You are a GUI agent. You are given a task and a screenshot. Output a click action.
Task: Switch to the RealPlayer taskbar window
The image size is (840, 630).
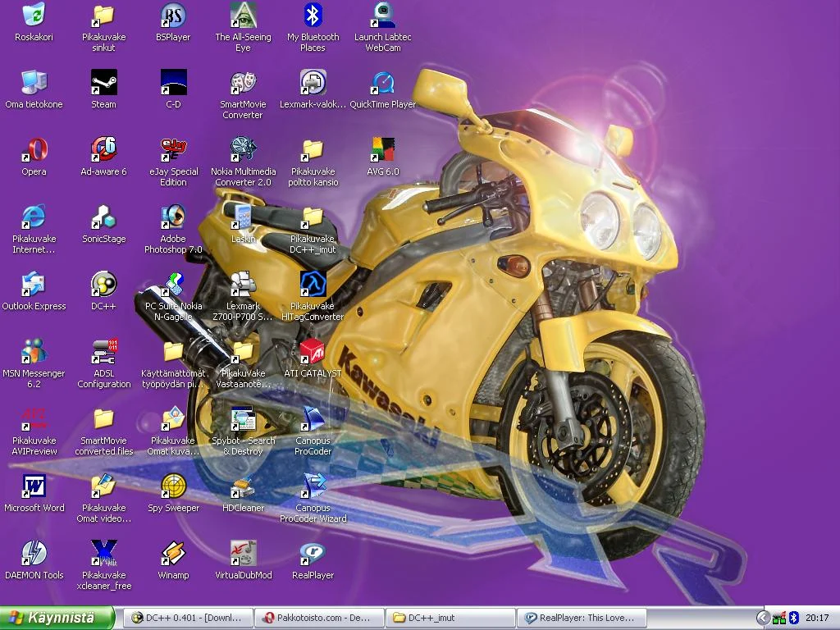click(581, 618)
